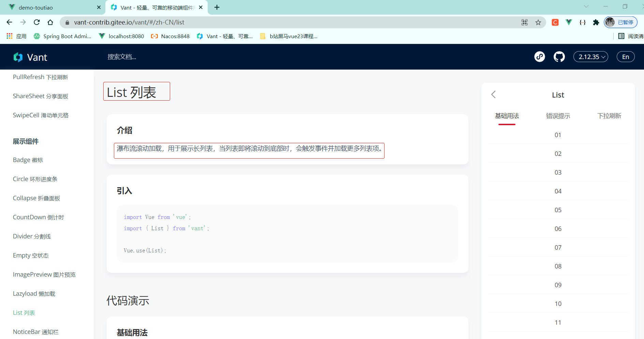Viewport: 644px width, 339px height.
Task: Go back with the demo preview arrow
Action: (493, 94)
